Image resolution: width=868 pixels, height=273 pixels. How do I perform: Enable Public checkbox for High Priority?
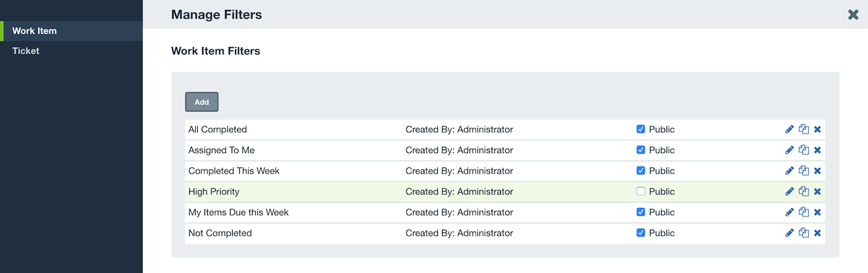point(641,192)
